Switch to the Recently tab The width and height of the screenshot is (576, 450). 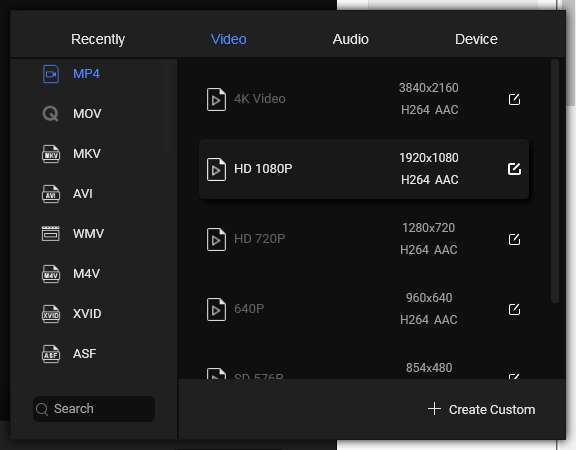pyautogui.click(x=98, y=39)
